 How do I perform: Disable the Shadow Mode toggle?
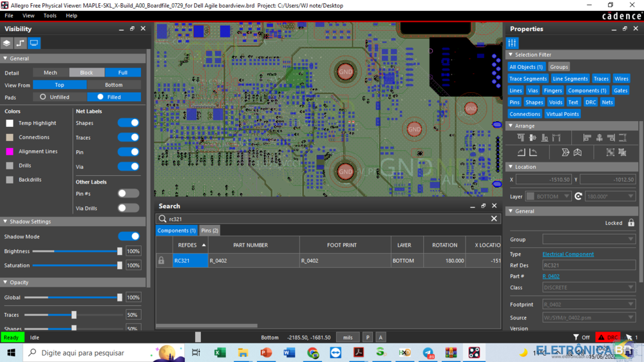pyautogui.click(x=128, y=236)
